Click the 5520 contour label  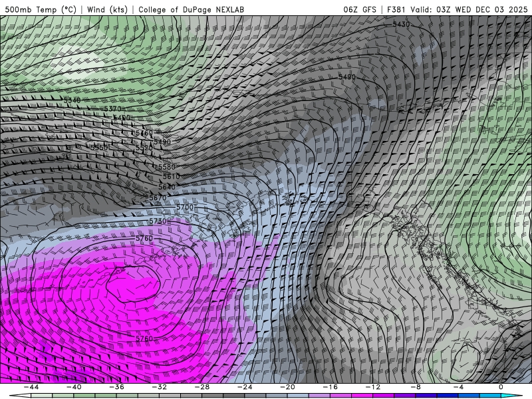coord(144,148)
